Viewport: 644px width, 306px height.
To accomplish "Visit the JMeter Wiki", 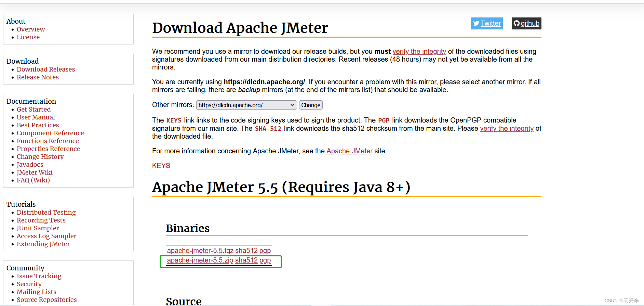I will point(35,173).
